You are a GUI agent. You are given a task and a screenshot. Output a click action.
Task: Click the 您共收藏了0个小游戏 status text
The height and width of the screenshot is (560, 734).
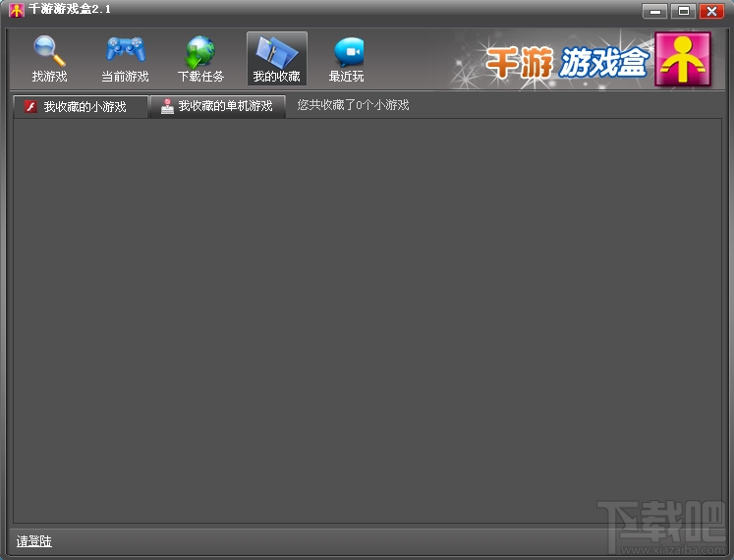pos(353,105)
